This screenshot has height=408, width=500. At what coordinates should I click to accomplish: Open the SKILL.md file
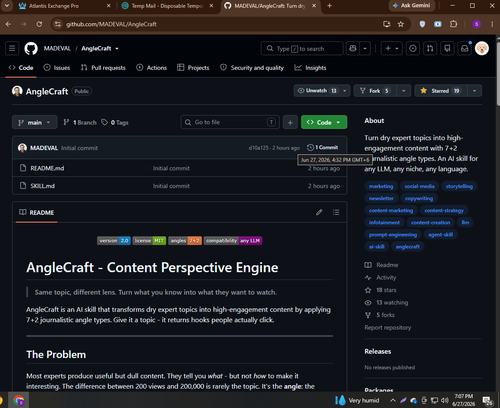pos(43,186)
